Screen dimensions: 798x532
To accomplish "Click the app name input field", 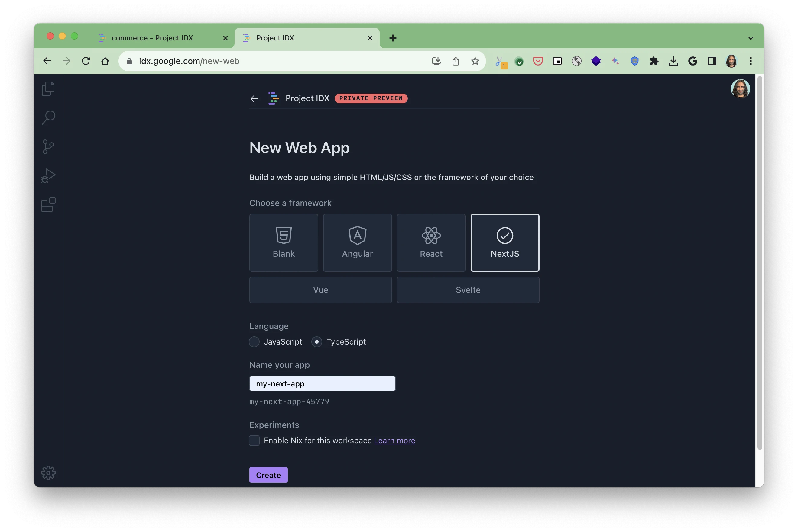I will pyautogui.click(x=322, y=383).
